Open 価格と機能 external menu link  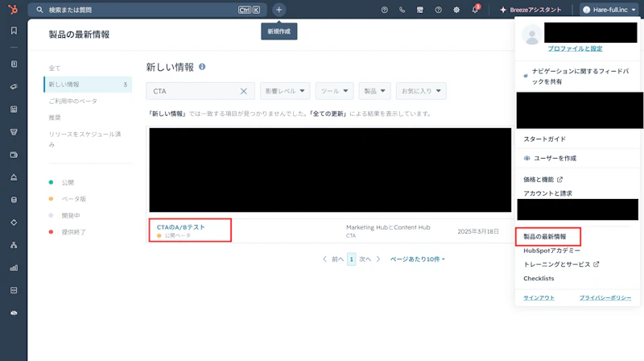point(543,179)
